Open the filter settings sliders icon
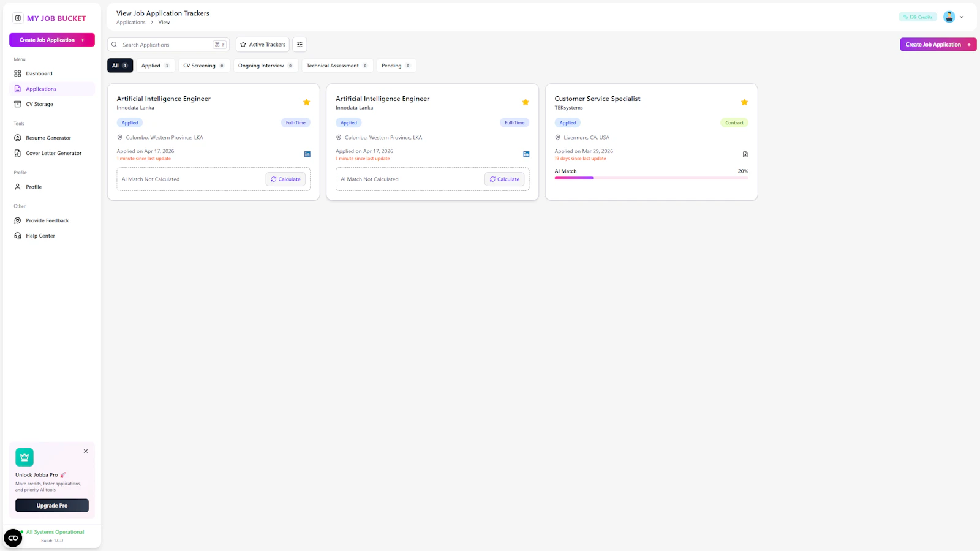 [x=300, y=45]
